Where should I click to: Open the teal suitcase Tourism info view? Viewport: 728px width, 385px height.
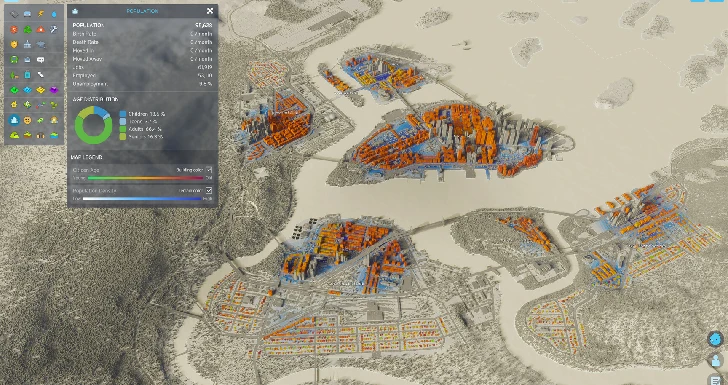click(x=27, y=75)
